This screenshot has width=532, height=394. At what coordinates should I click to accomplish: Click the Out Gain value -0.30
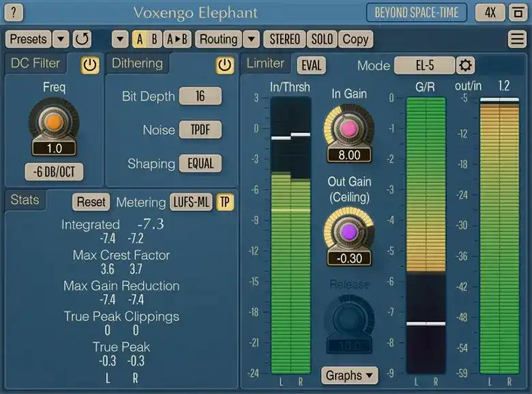pos(349,259)
